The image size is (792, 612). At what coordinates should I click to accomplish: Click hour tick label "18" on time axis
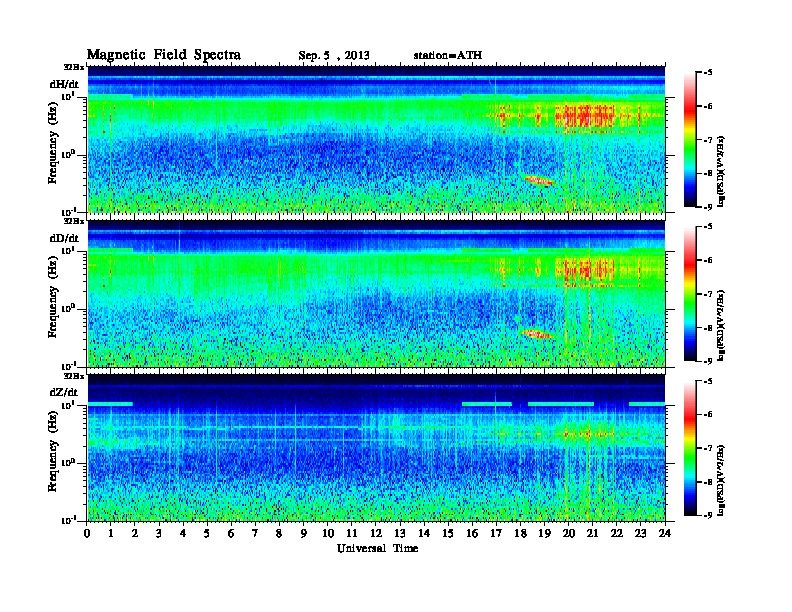520,533
